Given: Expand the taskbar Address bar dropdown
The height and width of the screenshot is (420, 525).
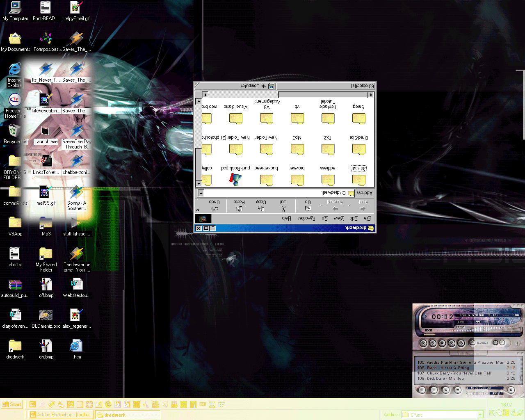Looking at the screenshot, I should [480, 415].
